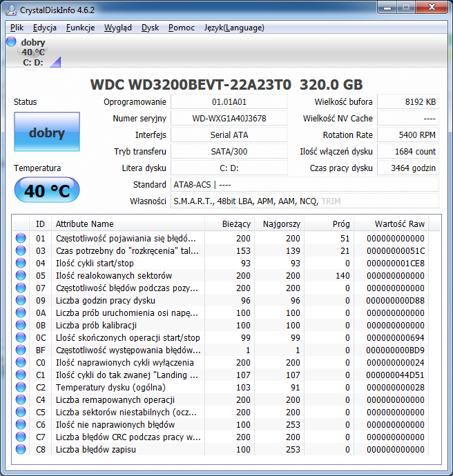Select the 'Liczba błędów zapisu' row

(220, 450)
